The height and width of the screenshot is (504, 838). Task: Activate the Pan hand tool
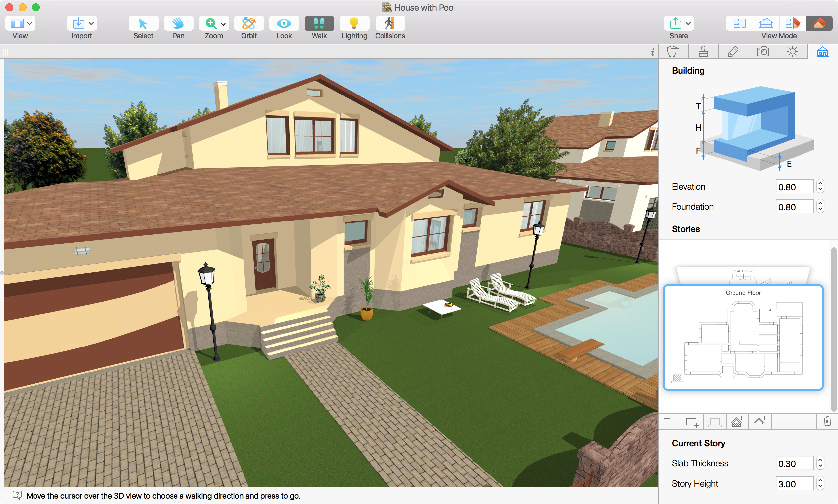coord(178,24)
